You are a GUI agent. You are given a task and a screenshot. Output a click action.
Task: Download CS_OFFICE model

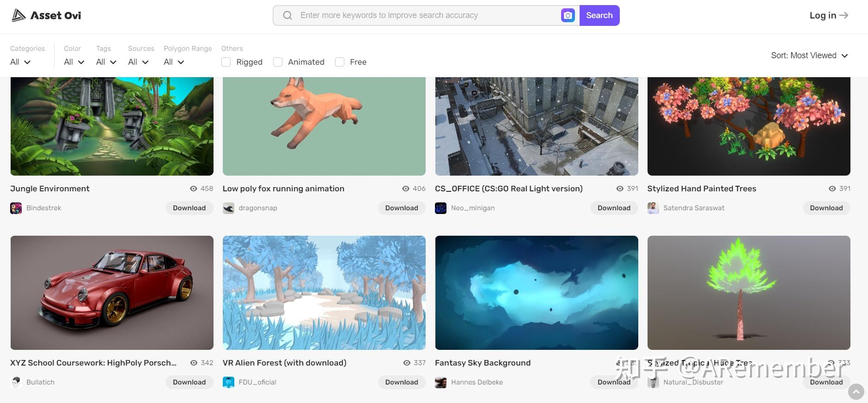tap(614, 208)
